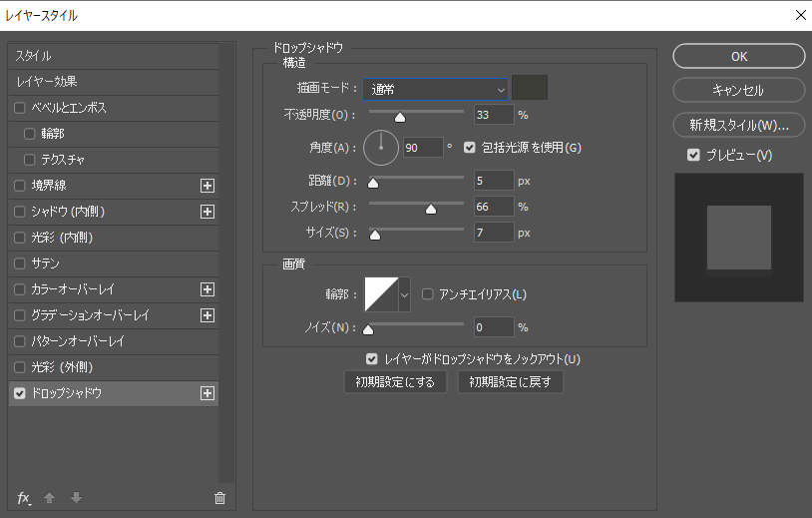This screenshot has height=518, width=812.
Task: Click the 初期設定に戻す button
Action: pos(510,382)
